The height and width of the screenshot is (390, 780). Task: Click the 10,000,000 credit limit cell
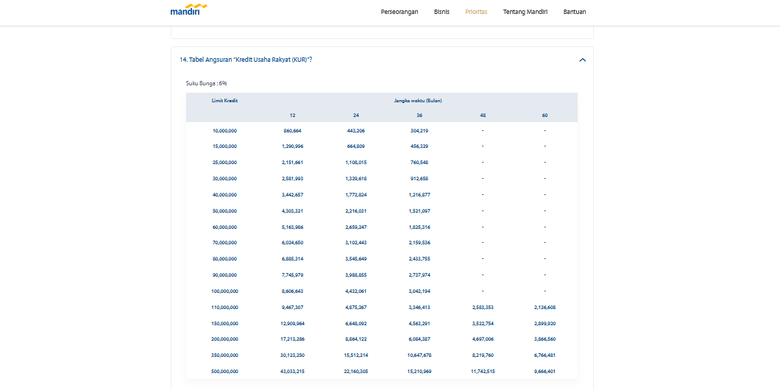[x=225, y=131]
